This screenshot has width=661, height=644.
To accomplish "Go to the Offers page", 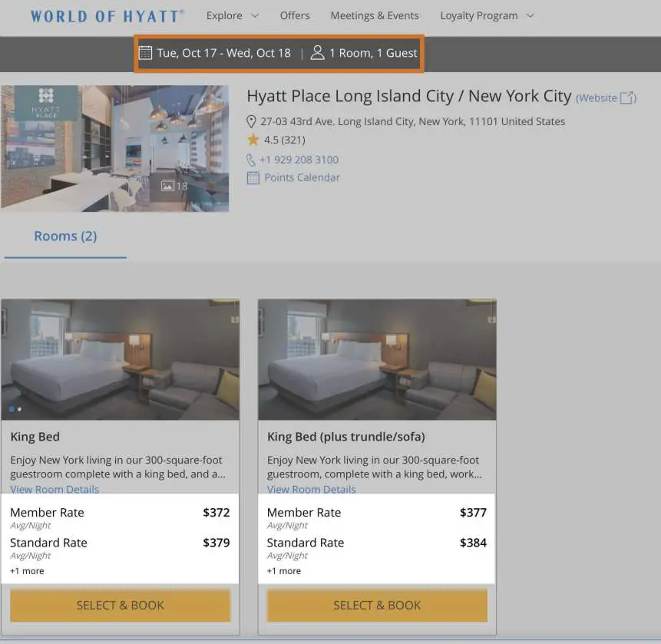I will point(295,15).
